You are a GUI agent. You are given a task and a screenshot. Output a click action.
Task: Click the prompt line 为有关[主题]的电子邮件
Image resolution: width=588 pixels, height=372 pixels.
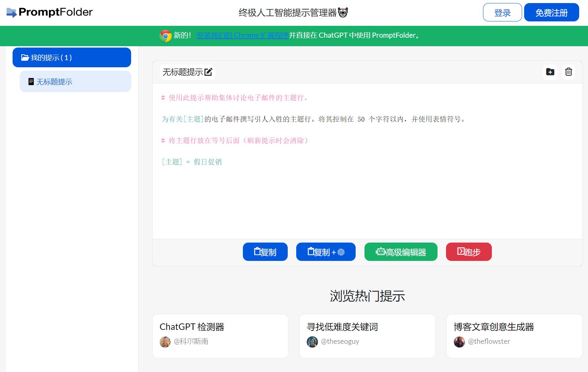click(314, 119)
